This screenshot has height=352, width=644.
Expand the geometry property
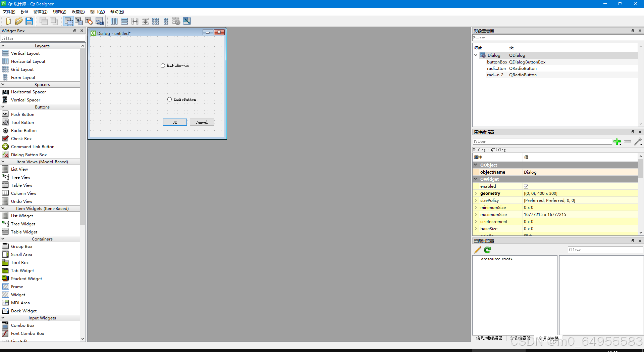[476, 193]
